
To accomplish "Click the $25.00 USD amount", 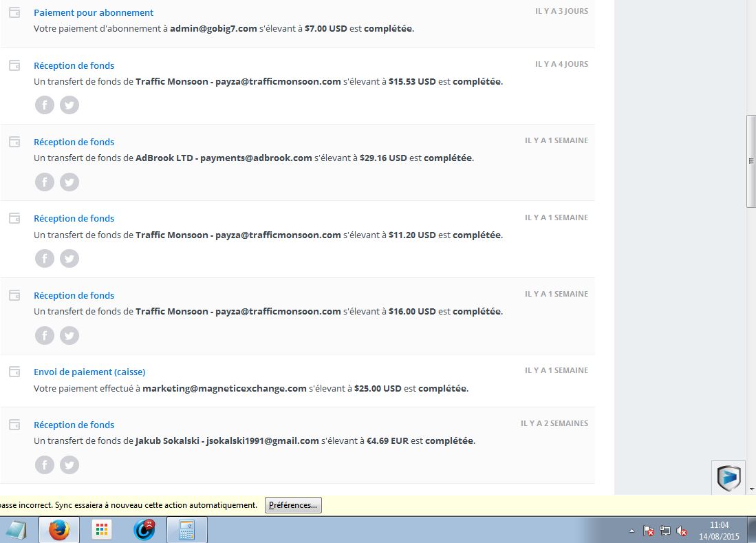I will click(x=378, y=389).
